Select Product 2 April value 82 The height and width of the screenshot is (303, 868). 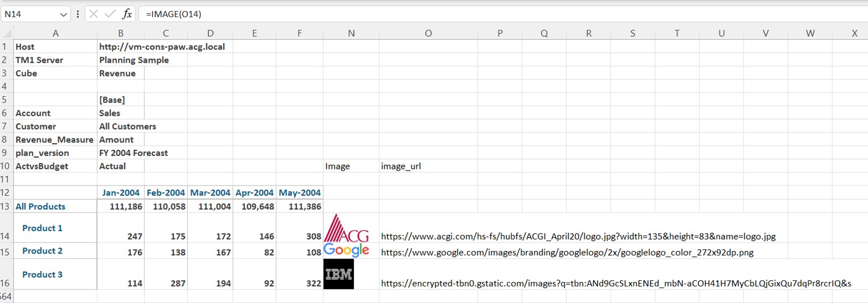click(255, 250)
